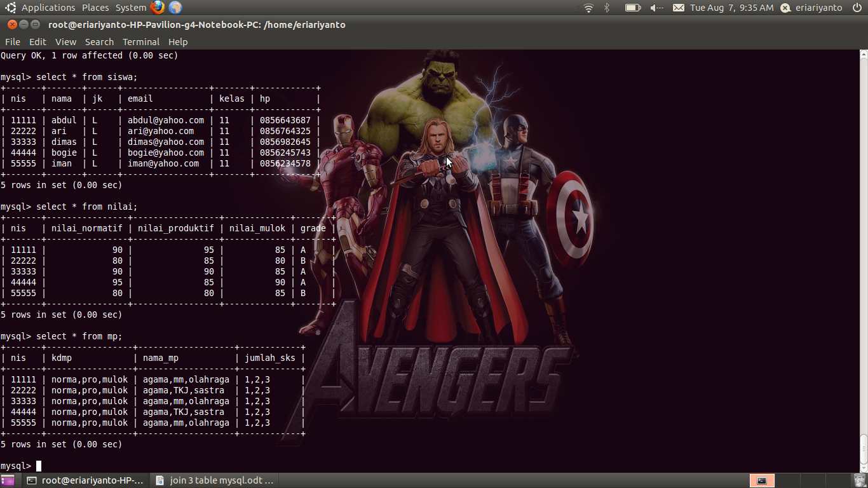Screen dimensions: 868x488
Task: Click the 'iman@yahoo.com' email cell
Action: point(163,163)
